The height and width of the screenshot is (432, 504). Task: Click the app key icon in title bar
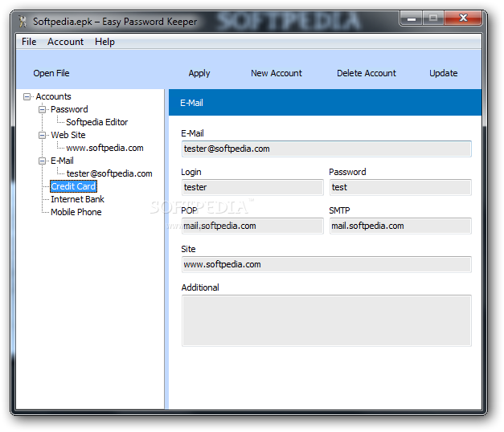pos(23,21)
